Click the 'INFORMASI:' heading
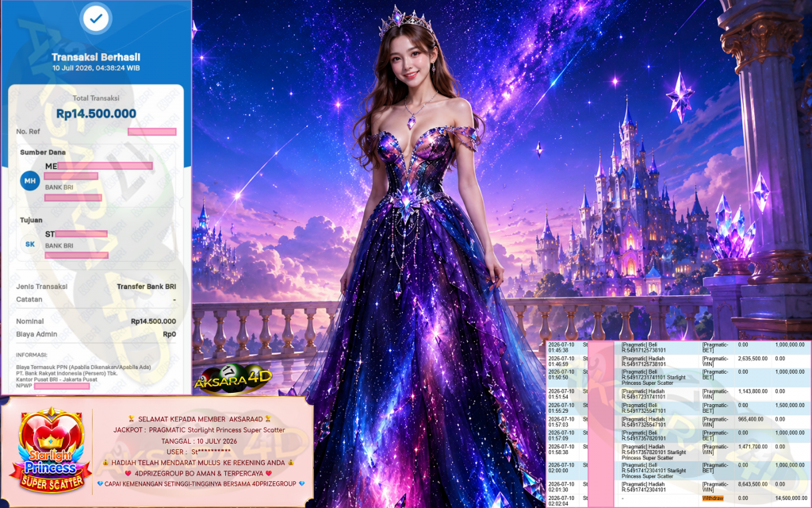 click(32, 355)
